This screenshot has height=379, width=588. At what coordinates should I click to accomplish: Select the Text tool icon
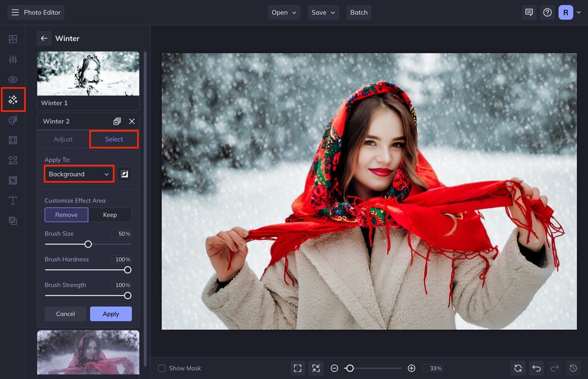click(x=12, y=201)
